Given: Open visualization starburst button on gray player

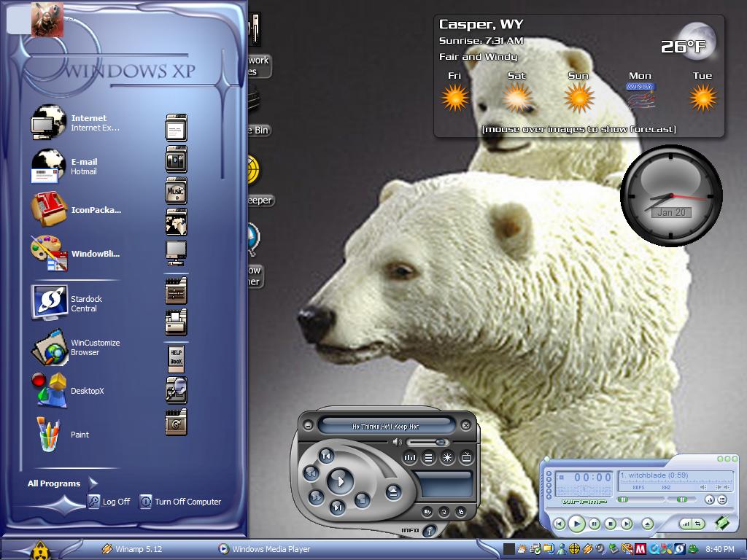Looking at the screenshot, I should coord(447,458).
